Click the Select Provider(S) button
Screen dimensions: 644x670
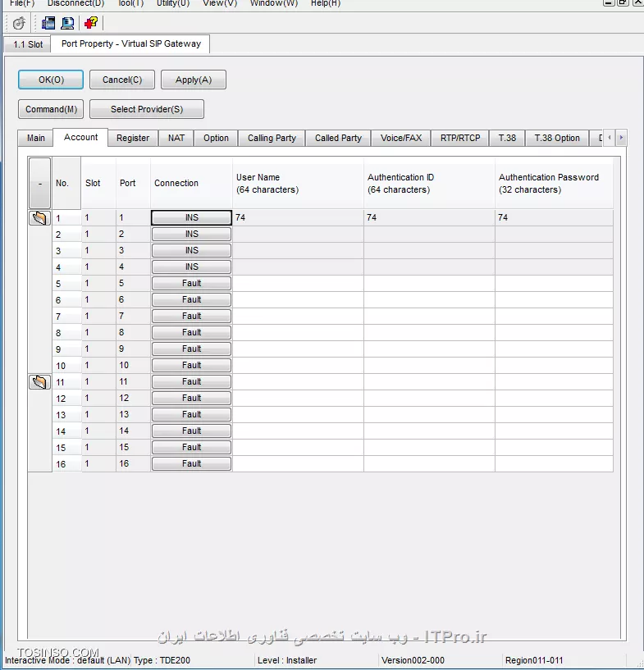pyautogui.click(x=147, y=109)
